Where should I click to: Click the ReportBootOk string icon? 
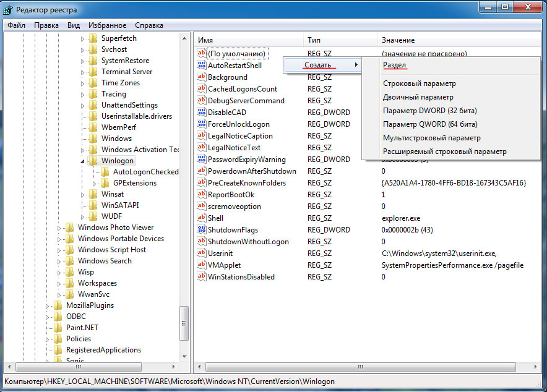tap(201, 195)
